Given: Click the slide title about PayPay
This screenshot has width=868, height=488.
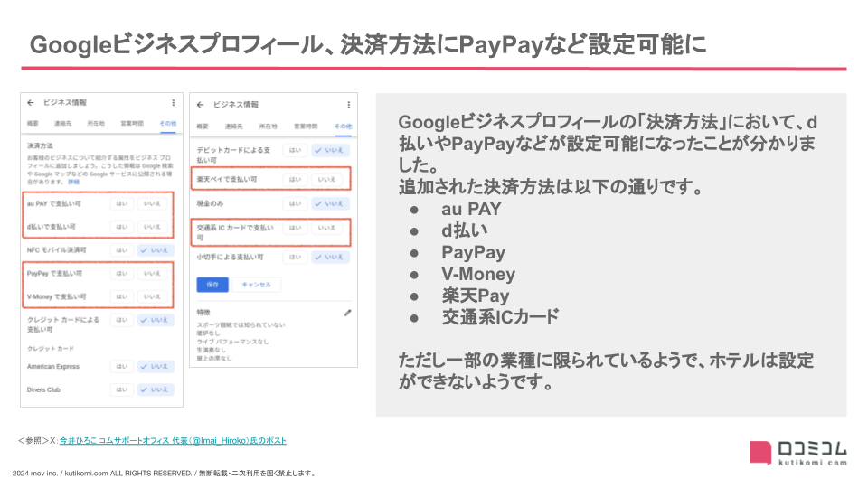Looking at the screenshot, I should click(x=368, y=45).
